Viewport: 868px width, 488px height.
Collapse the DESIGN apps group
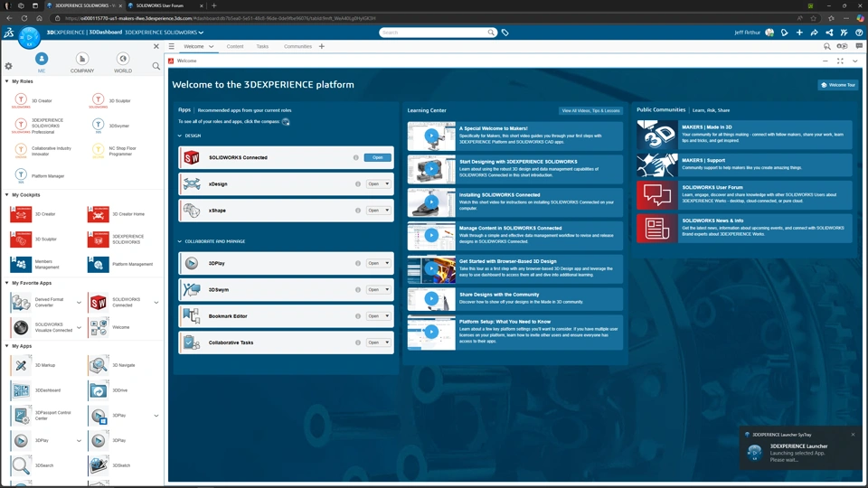179,136
